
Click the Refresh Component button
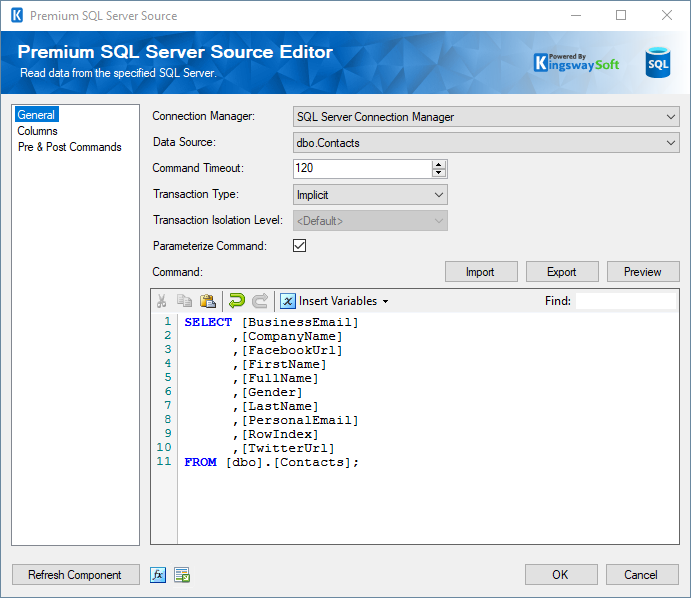pyautogui.click(x=75, y=575)
